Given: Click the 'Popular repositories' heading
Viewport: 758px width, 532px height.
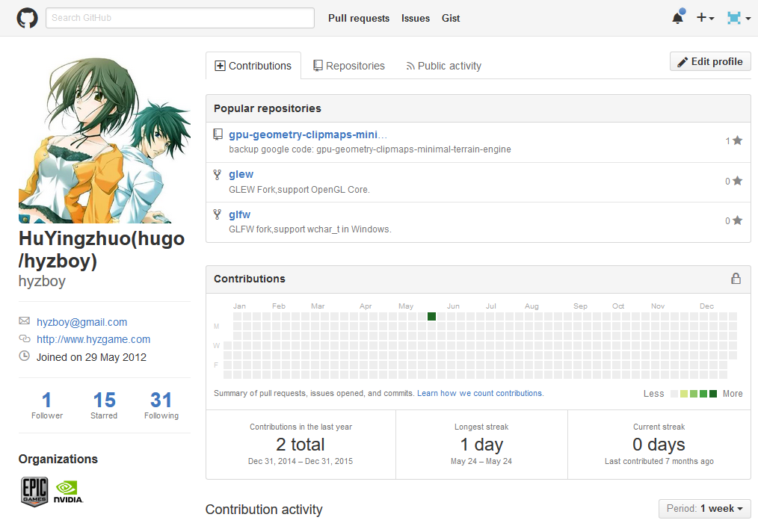Looking at the screenshot, I should tap(268, 108).
